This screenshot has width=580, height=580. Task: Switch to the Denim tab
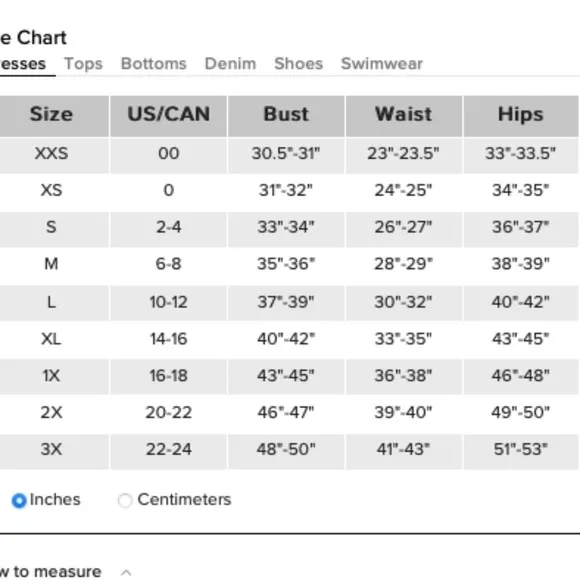[x=230, y=64]
